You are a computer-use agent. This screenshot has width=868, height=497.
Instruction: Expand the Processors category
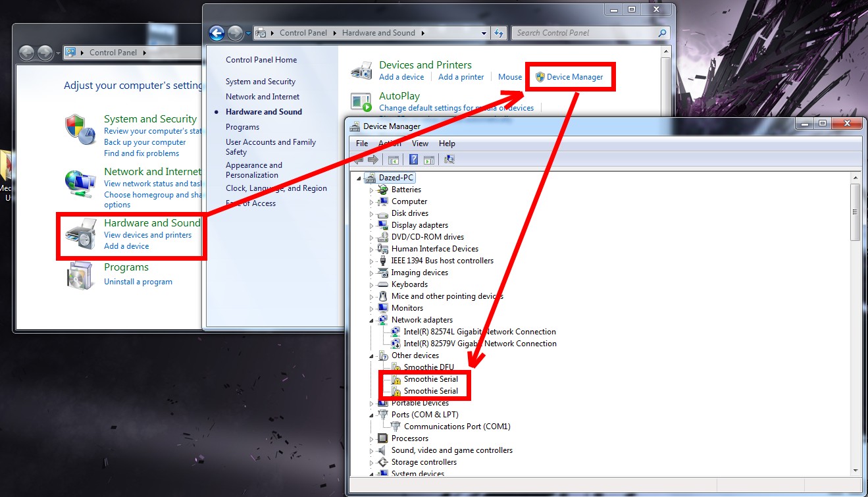[x=371, y=438]
